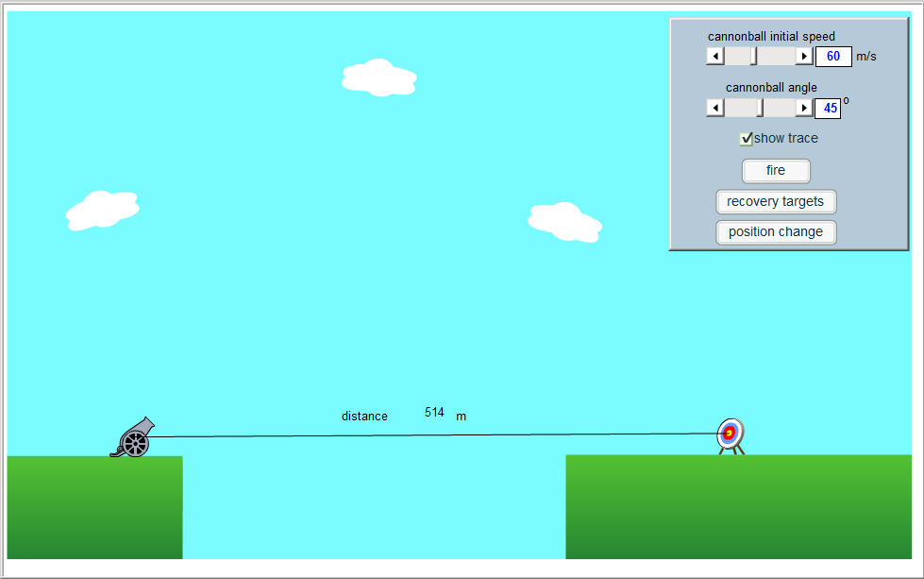The image size is (924, 579).
Task: Select the angle value field showing 45
Action: click(x=828, y=107)
